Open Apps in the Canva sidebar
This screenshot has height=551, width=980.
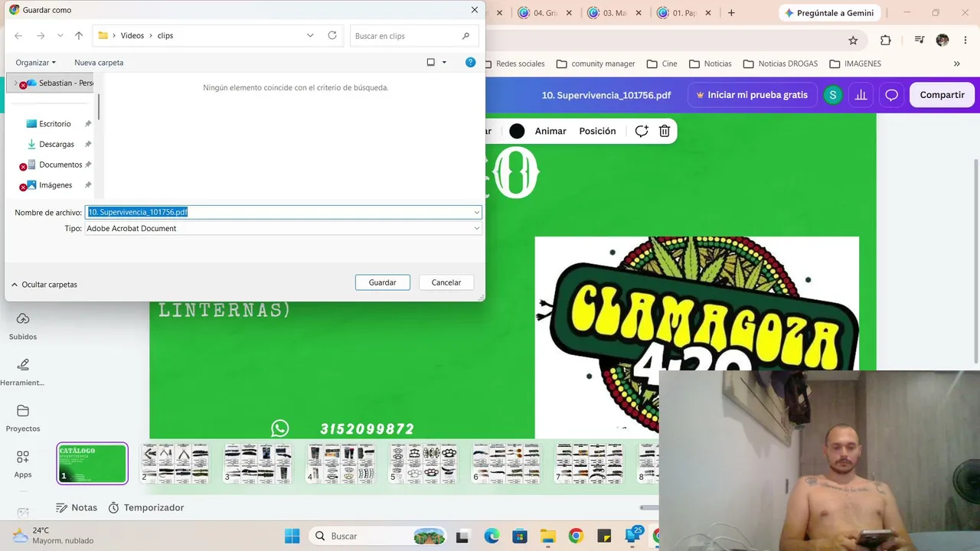pos(23,464)
